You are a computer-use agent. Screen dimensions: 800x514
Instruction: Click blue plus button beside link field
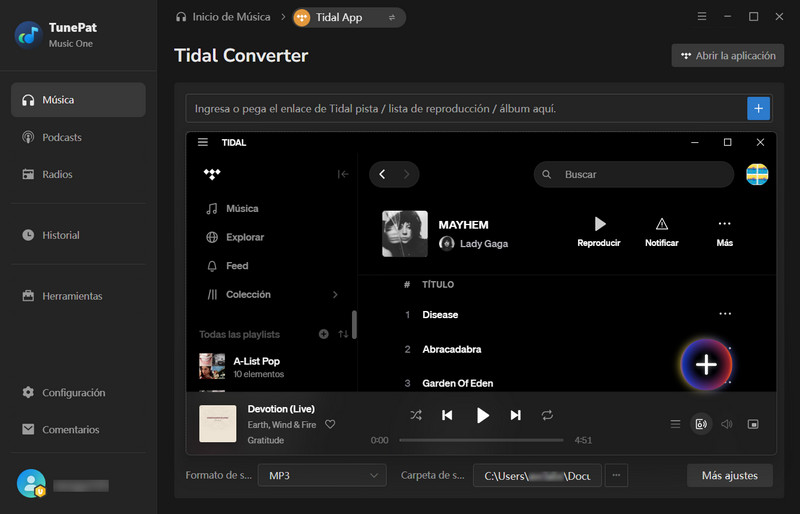(759, 109)
